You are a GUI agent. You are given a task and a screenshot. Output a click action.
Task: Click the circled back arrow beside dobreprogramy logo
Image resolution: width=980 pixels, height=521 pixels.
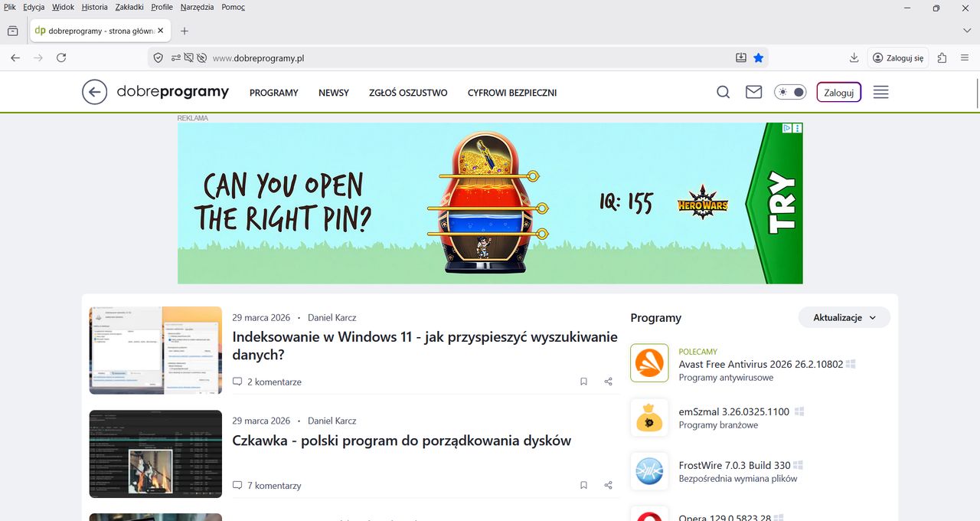coord(94,92)
